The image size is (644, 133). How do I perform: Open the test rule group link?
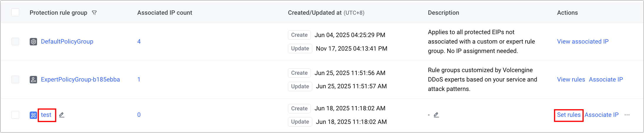pos(46,115)
